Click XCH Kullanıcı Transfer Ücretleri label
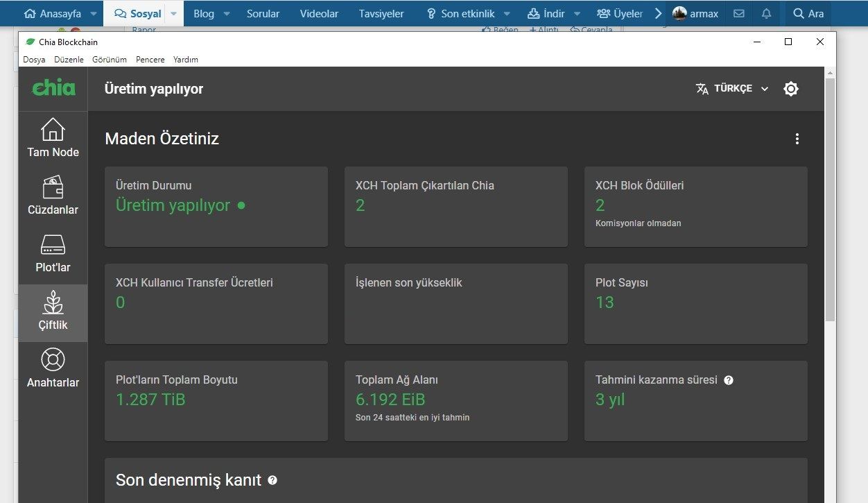This screenshot has width=868, height=503. pos(194,283)
